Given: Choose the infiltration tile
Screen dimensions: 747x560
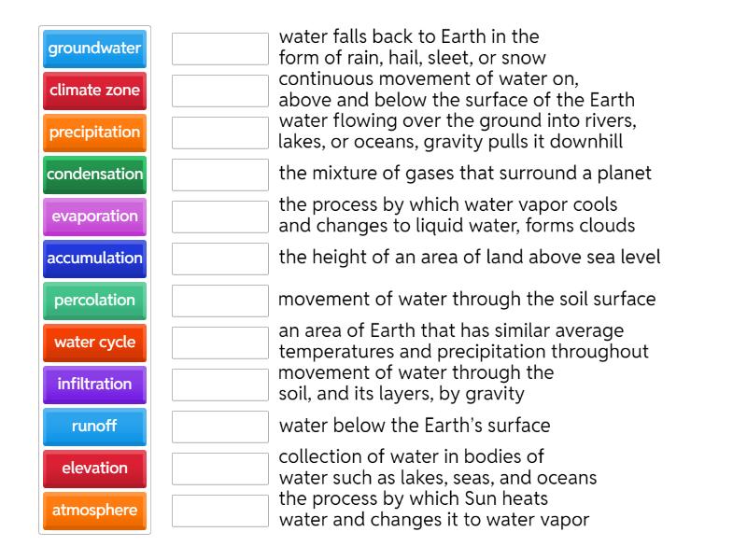Looking at the screenshot, I should coord(93,385).
